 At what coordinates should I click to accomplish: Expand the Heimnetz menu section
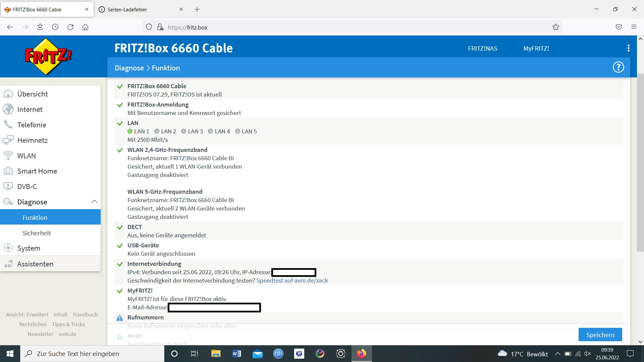[x=32, y=140]
